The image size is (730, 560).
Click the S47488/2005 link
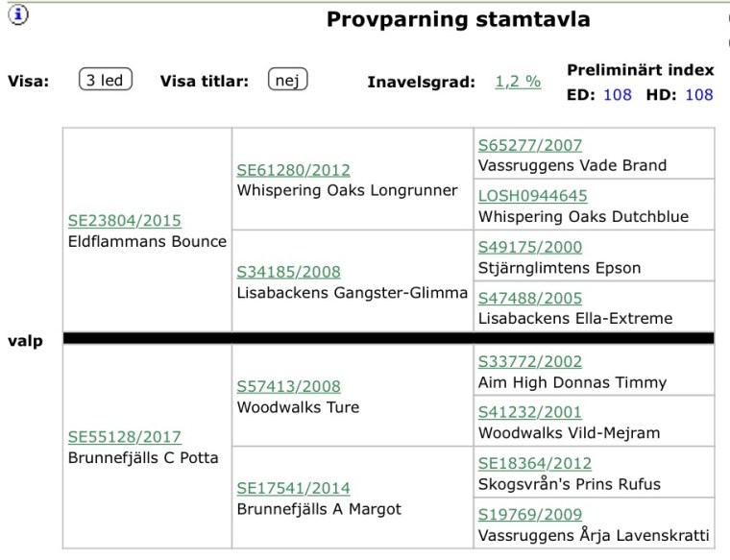pos(530,298)
